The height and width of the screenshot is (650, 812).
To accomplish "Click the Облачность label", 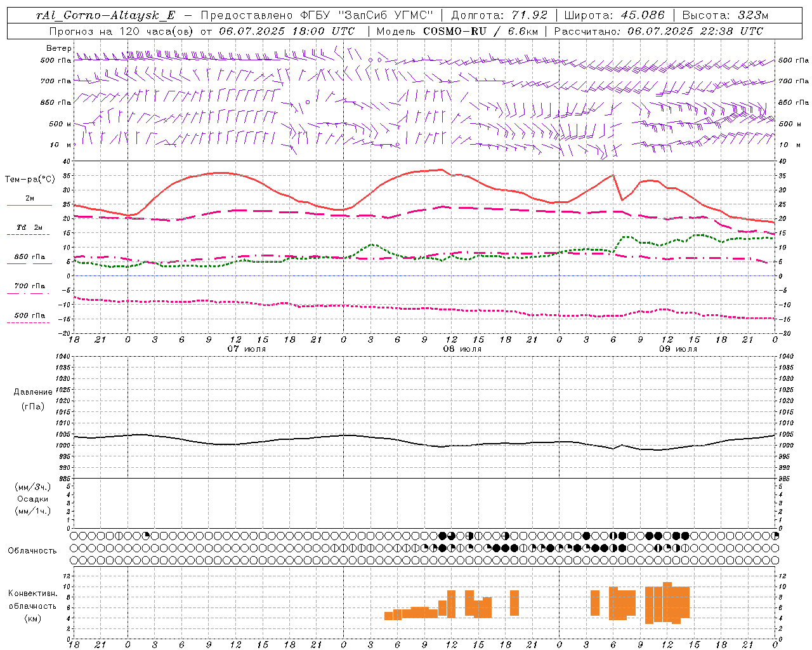I will click(32, 551).
